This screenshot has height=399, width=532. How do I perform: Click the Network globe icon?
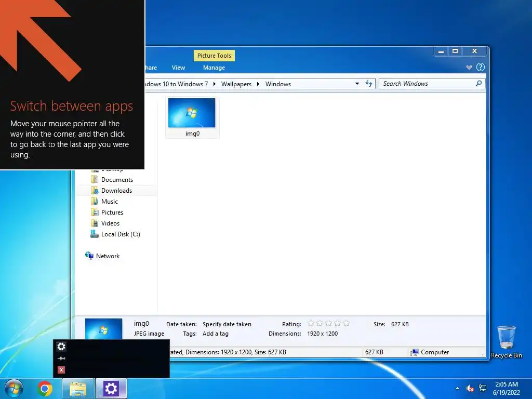coord(89,256)
